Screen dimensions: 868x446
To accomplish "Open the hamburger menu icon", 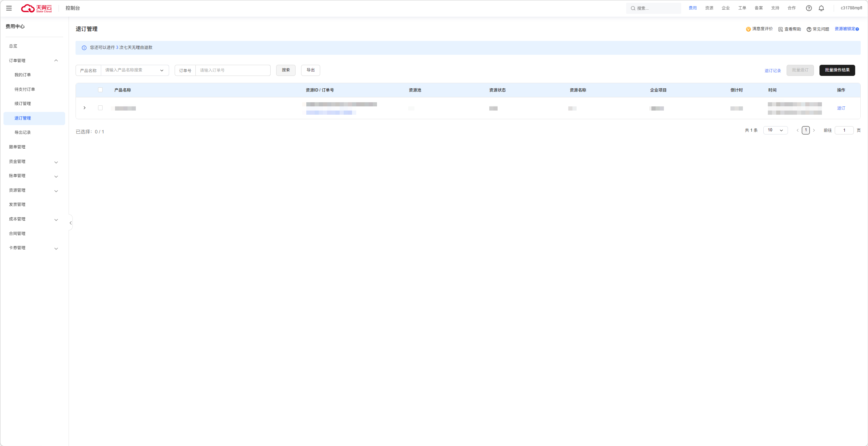I will pos(9,8).
